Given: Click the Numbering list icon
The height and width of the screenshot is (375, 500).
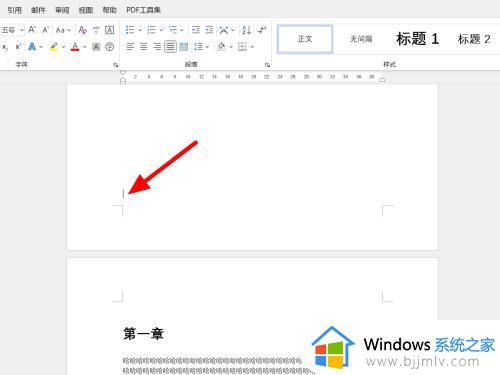Looking at the screenshot, I should 151,30.
